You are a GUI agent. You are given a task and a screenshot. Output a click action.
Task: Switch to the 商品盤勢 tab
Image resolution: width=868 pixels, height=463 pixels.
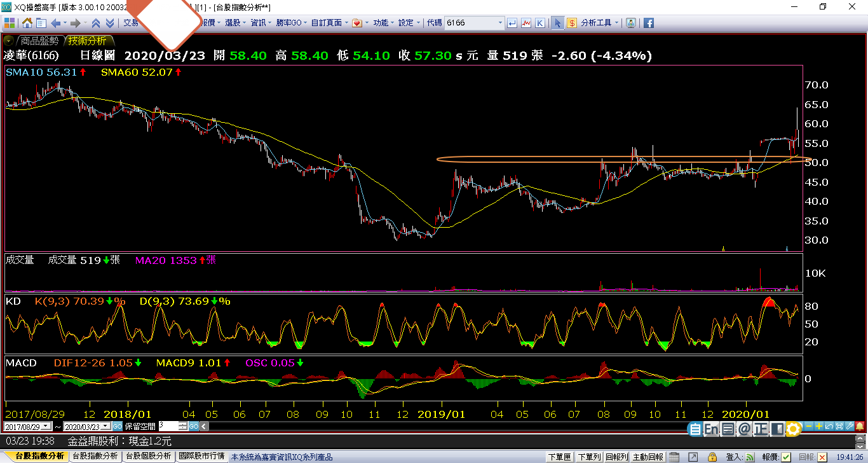[x=39, y=41]
